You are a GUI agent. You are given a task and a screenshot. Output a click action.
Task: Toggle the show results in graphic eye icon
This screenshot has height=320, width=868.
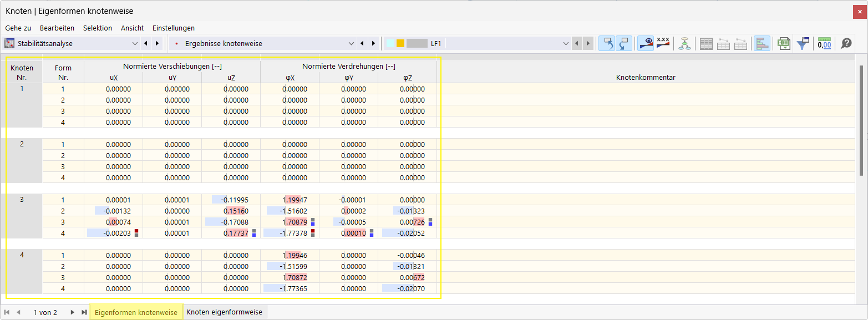pyautogui.click(x=646, y=43)
